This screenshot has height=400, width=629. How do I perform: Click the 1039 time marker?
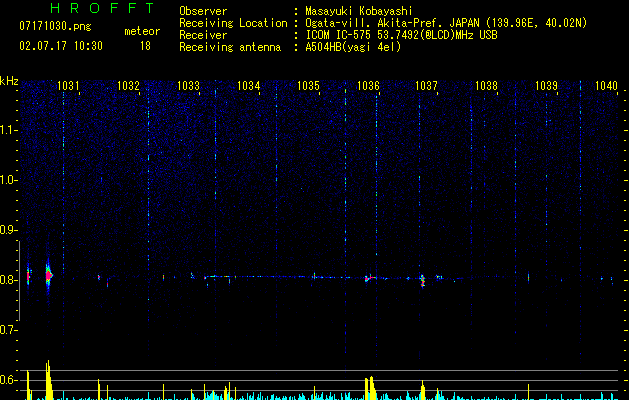546,85
